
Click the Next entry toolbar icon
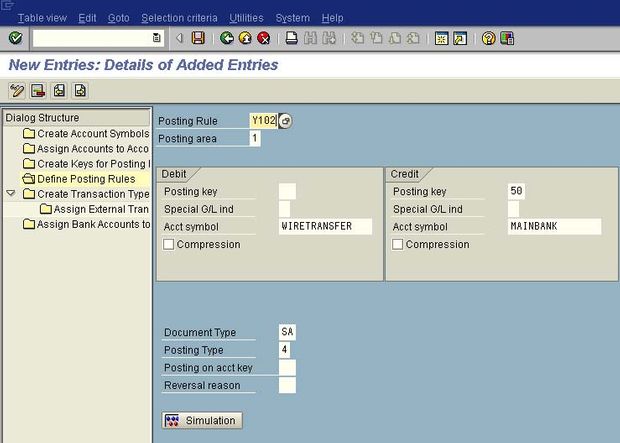(80, 91)
